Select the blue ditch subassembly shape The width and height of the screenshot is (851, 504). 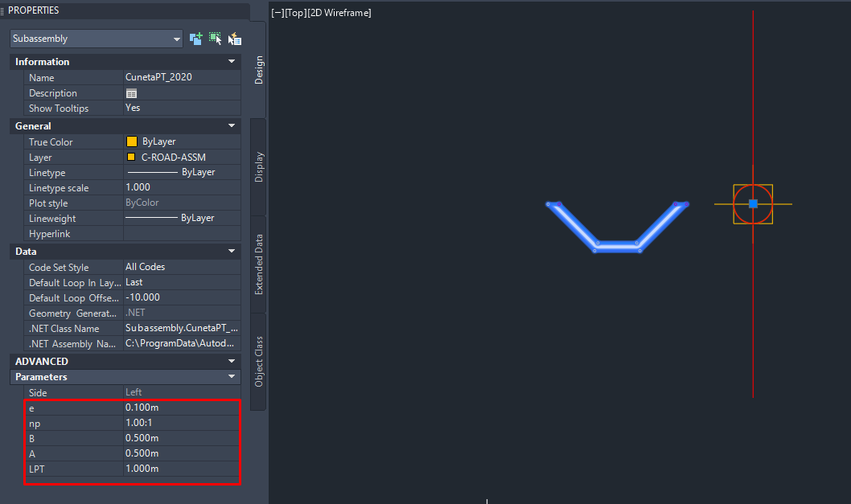tap(617, 247)
